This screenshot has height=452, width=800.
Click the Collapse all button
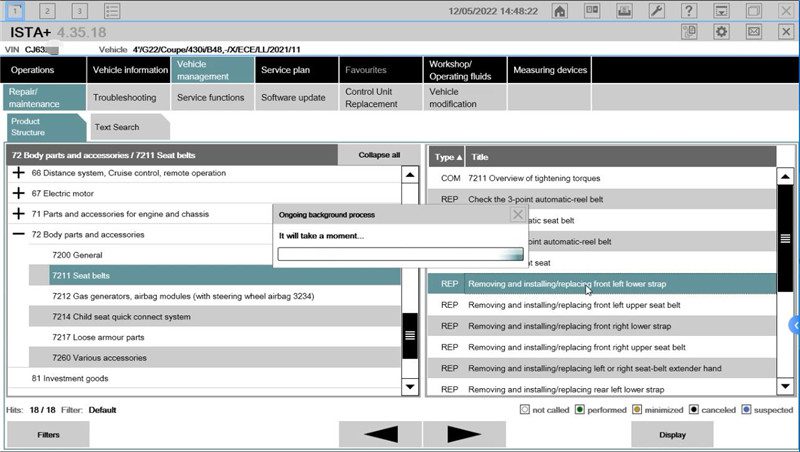(379, 155)
